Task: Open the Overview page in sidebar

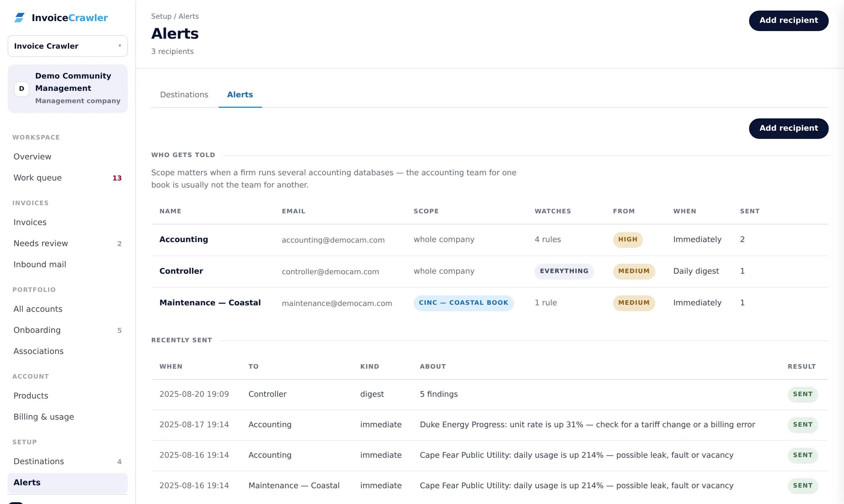Action: point(68,156)
